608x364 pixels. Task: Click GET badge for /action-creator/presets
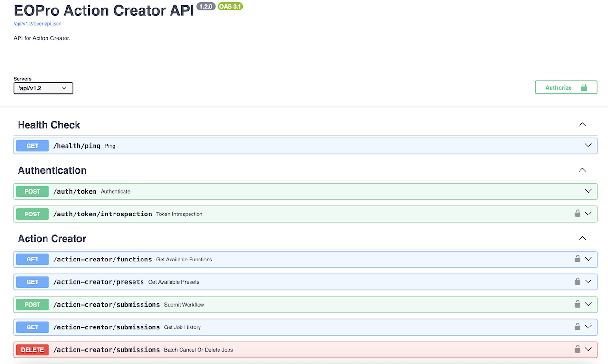click(32, 282)
